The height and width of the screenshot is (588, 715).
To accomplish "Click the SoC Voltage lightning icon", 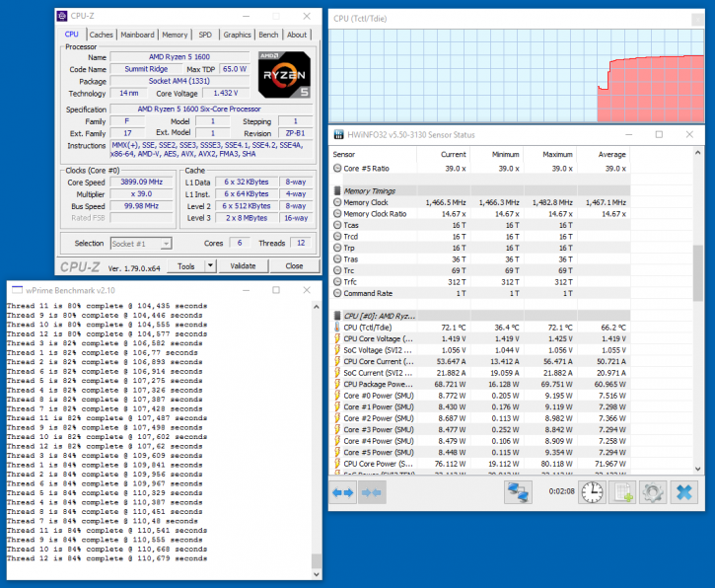I will 337,350.
